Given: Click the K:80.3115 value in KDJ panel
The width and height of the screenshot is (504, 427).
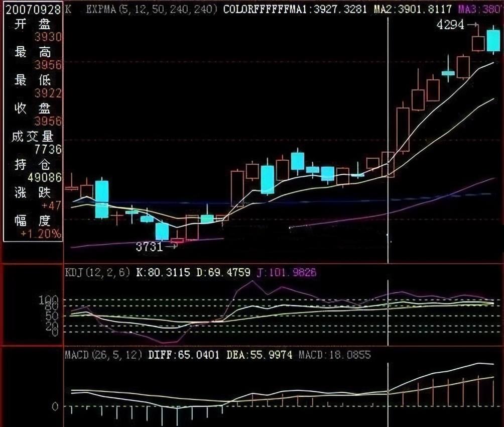Looking at the screenshot, I should (x=162, y=272).
